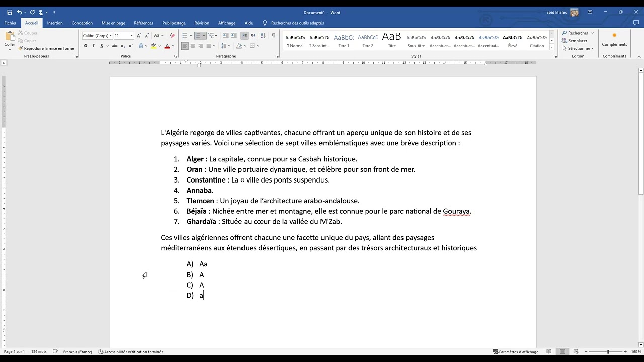Image resolution: width=644 pixels, height=362 pixels.
Task: Apply the Citation style
Action: [537, 40]
